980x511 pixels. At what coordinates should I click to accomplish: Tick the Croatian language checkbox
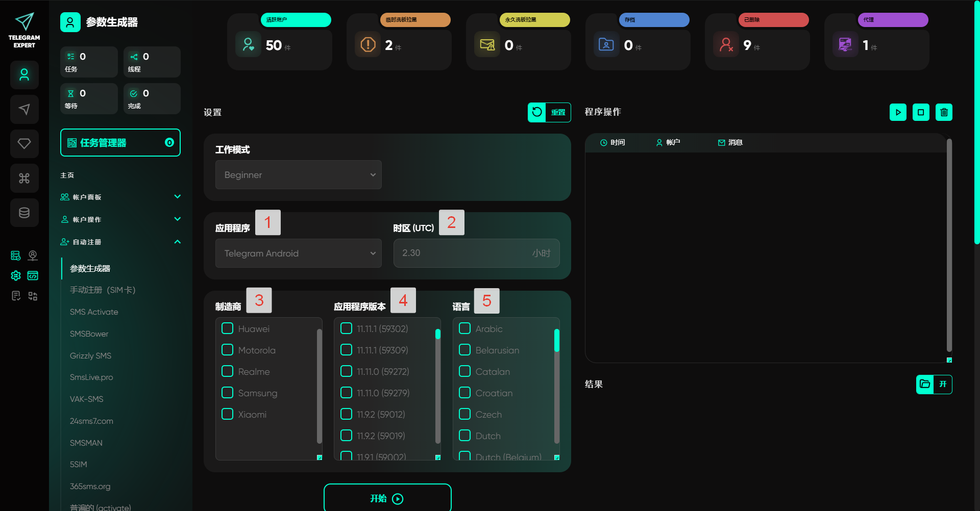click(x=464, y=393)
